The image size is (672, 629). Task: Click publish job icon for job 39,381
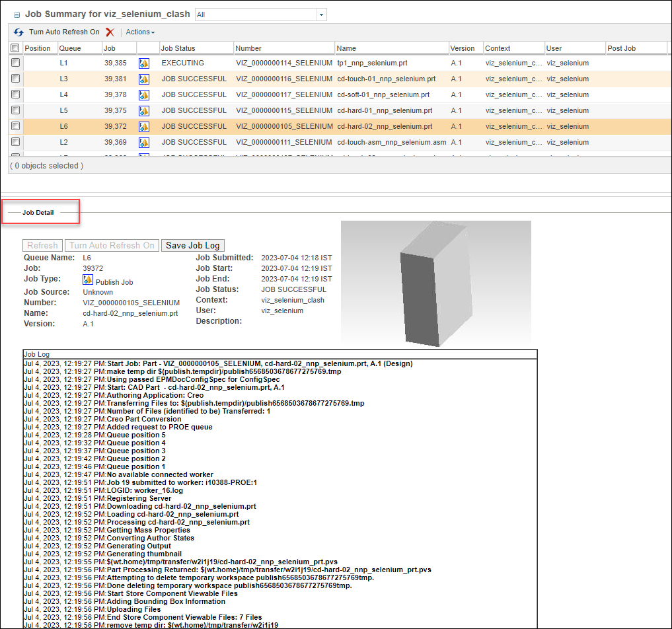coord(144,79)
